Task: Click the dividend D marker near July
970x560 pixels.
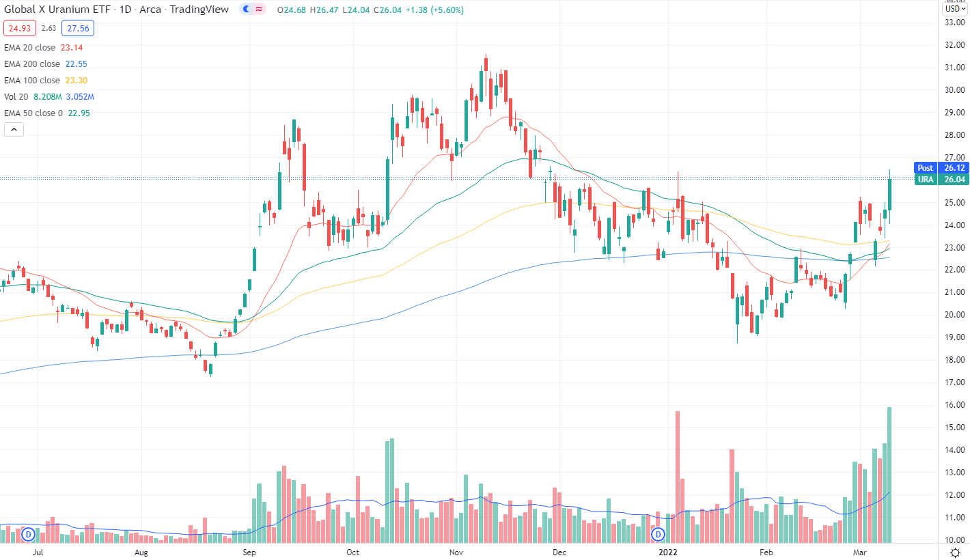Action: tap(29, 533)
